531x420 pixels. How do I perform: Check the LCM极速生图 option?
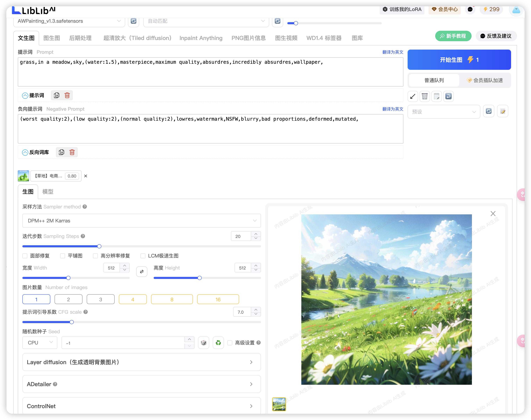click(143, 256)
